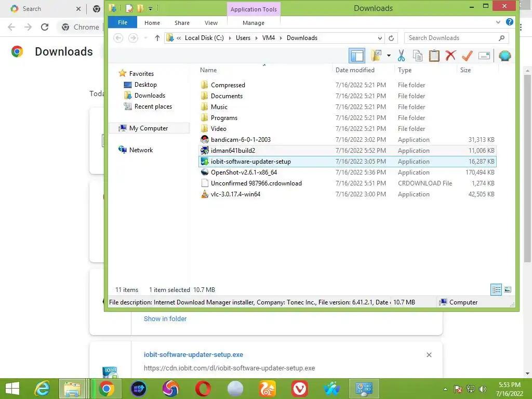
Task: Reload the Chrome page
Action: point(45,27)
